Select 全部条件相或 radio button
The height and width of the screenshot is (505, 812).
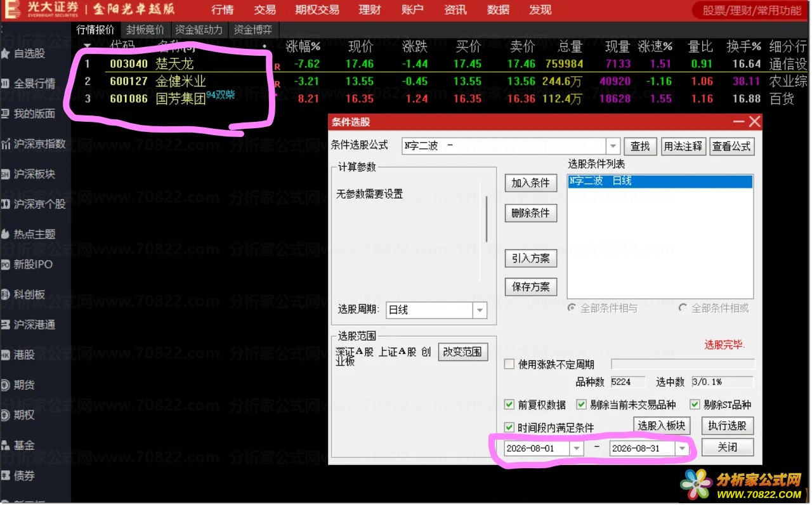tap(683, 308)
